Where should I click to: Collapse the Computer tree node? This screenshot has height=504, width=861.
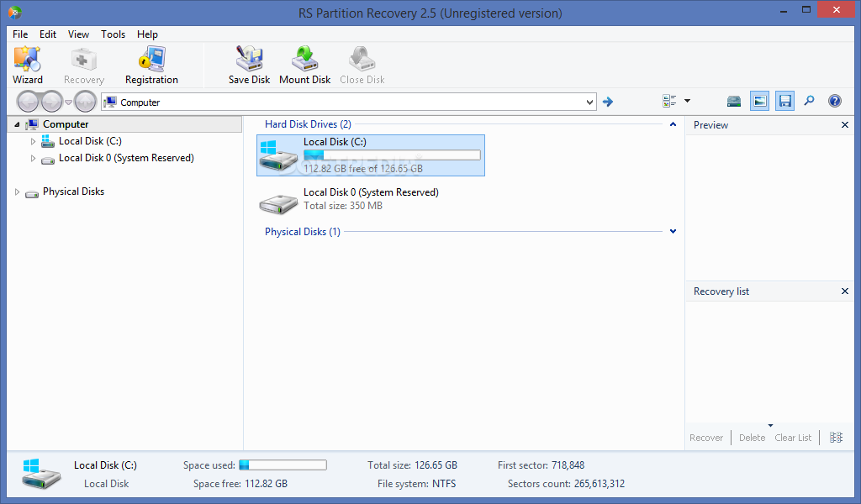(x=17, y=124)
